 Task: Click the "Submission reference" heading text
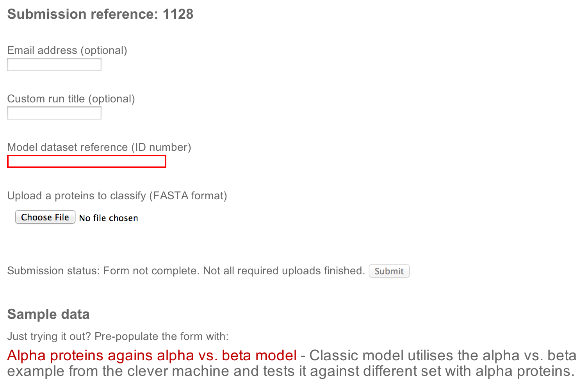point(83,14)
